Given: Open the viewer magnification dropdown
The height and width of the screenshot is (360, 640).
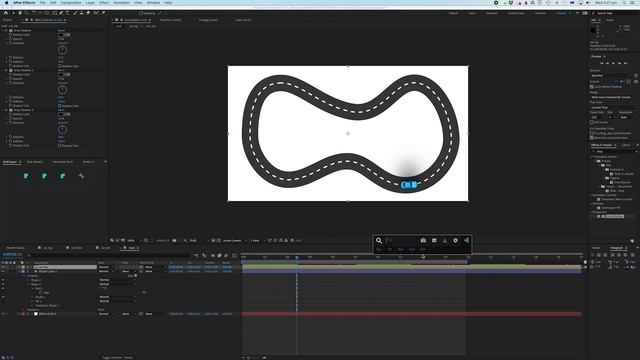Looking at the screenshot, I should point(133,241).
